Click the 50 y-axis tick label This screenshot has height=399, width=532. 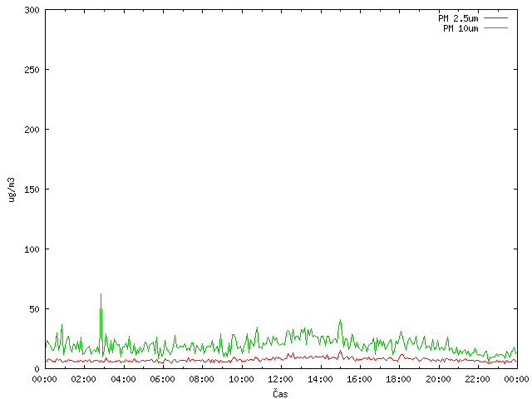pos(34,309)
